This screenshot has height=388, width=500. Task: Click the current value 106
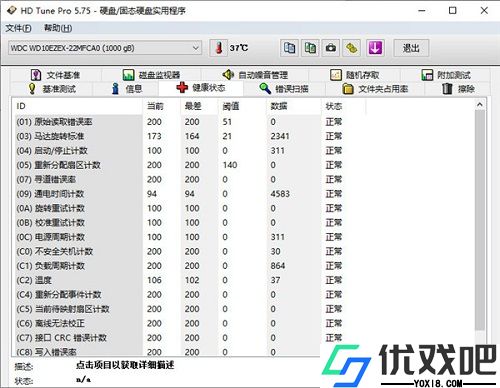(x=154, y=280)
